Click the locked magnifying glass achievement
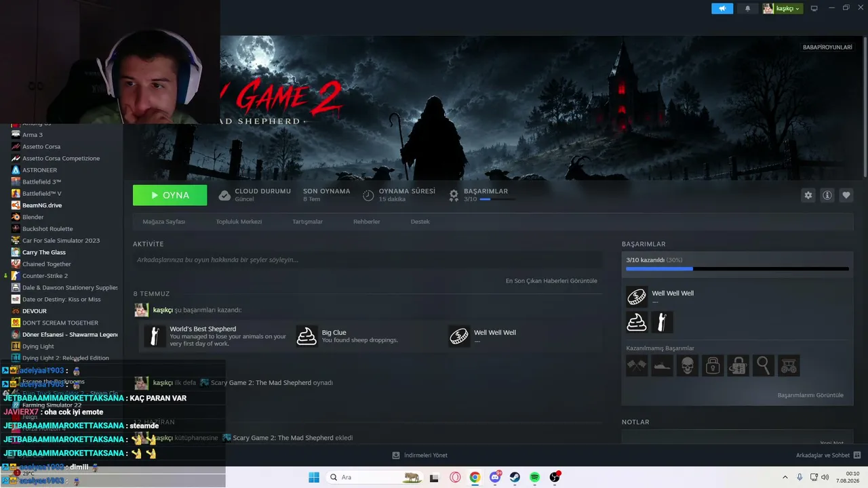This screenshot has height=488, width=868. (x=763, y=365)
